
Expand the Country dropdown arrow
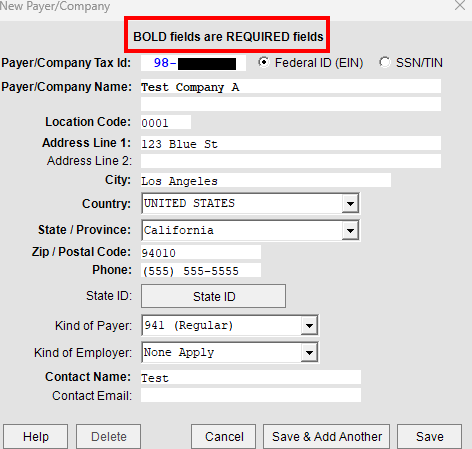pyautogui.click(x=350, y=203)
